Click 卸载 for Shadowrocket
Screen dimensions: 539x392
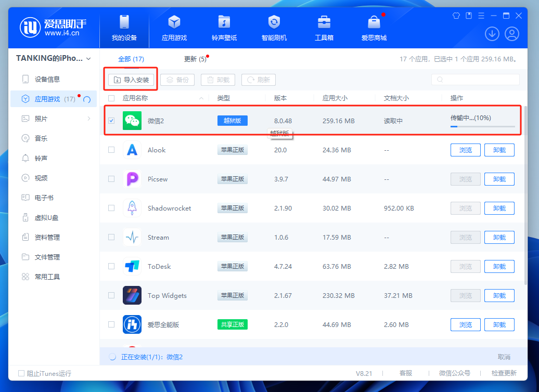click(x=499, y=208)
